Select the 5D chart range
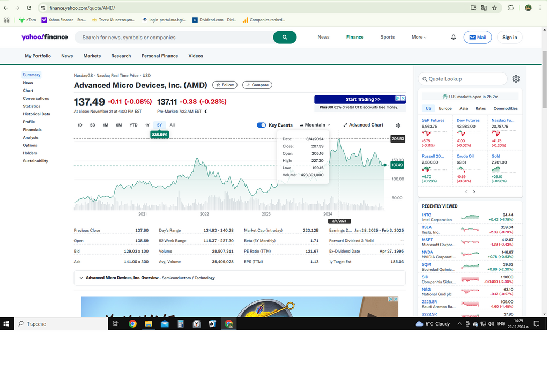This screenshot has width=549, height=392. [x=92, y=125]
